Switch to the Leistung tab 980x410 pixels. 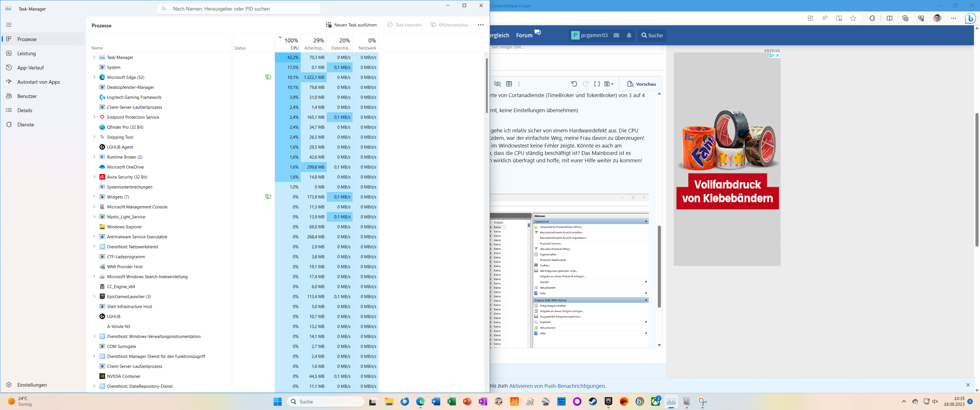click(26, 54)
